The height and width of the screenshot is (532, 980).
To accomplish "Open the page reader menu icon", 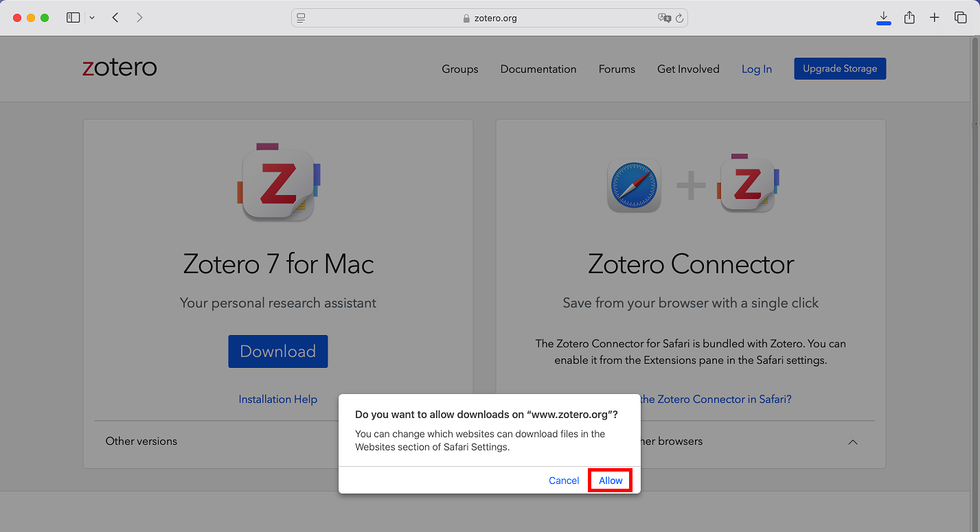I will [x=301, y=18].
